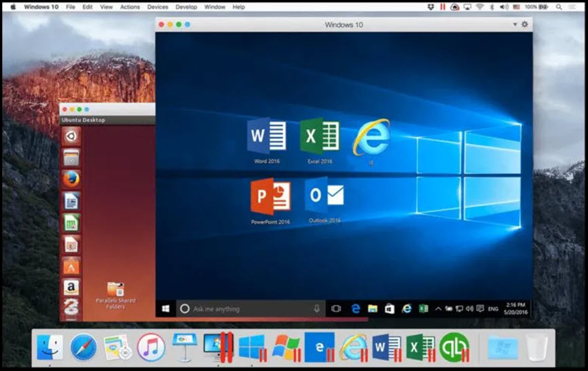Open Excel icon in the Dock
The width and height of the screenshot is (588, 371).
coord(421,347)
